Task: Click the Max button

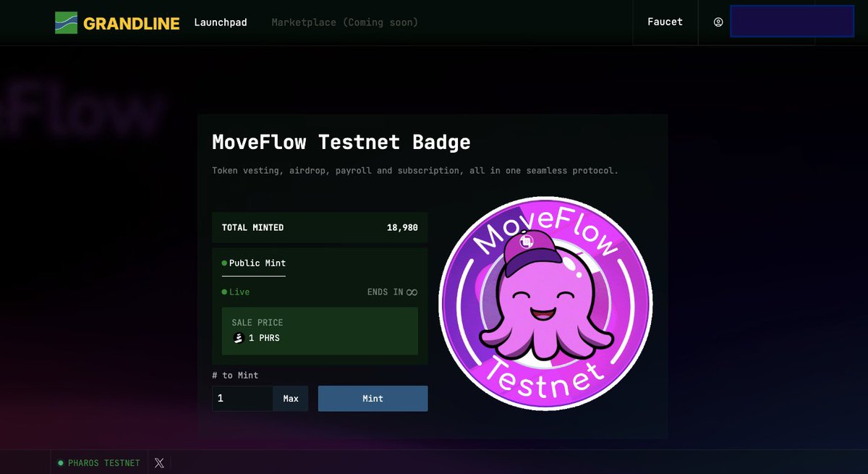Action: point(291,399)
